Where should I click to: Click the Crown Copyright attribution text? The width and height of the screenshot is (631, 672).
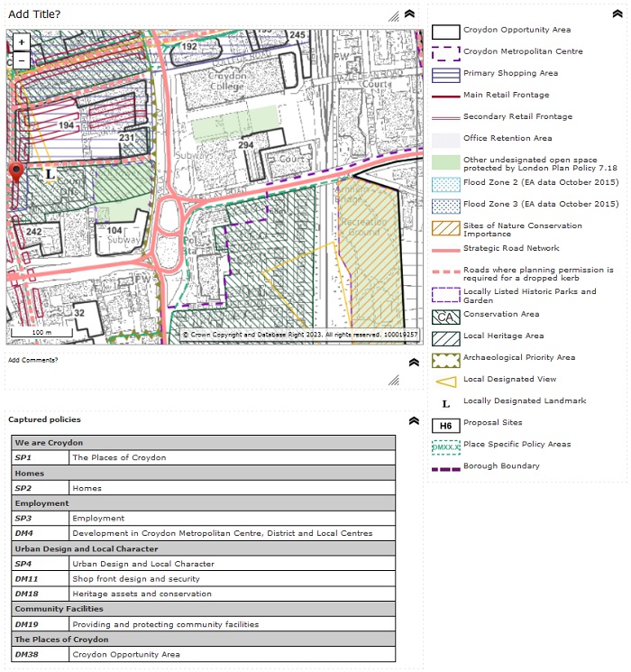(x=300, y=335)
